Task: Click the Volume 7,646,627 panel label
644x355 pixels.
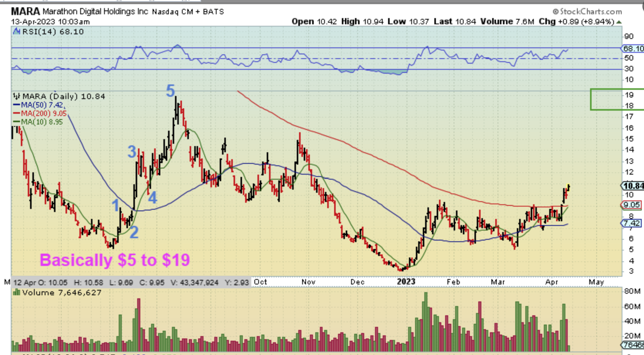Action: point(62,293)
